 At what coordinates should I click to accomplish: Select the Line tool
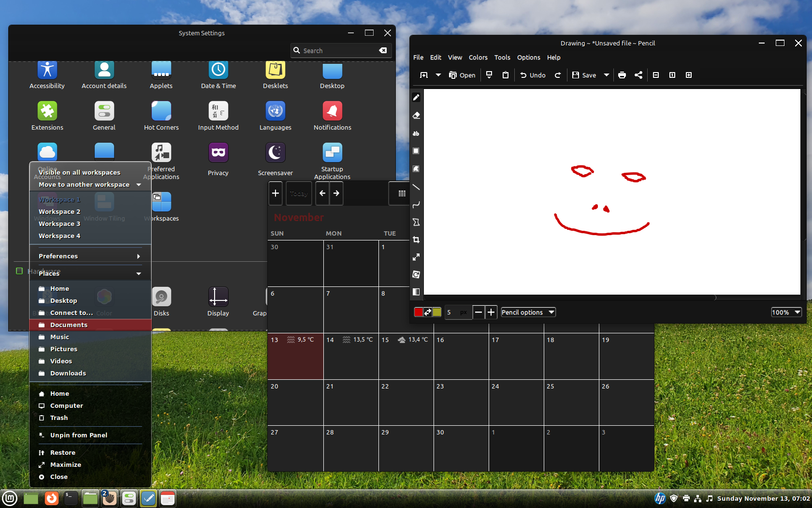416,187
